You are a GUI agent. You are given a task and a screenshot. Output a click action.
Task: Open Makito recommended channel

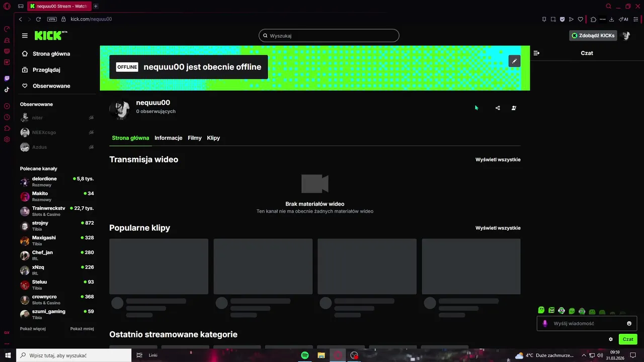click(x=57, y=197)
